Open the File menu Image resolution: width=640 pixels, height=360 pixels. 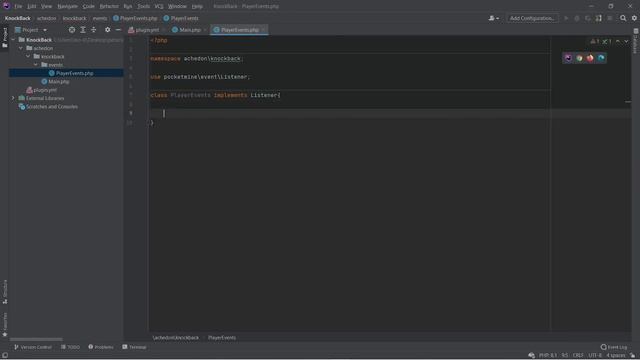pyautogui.click(x=18, y=6)
